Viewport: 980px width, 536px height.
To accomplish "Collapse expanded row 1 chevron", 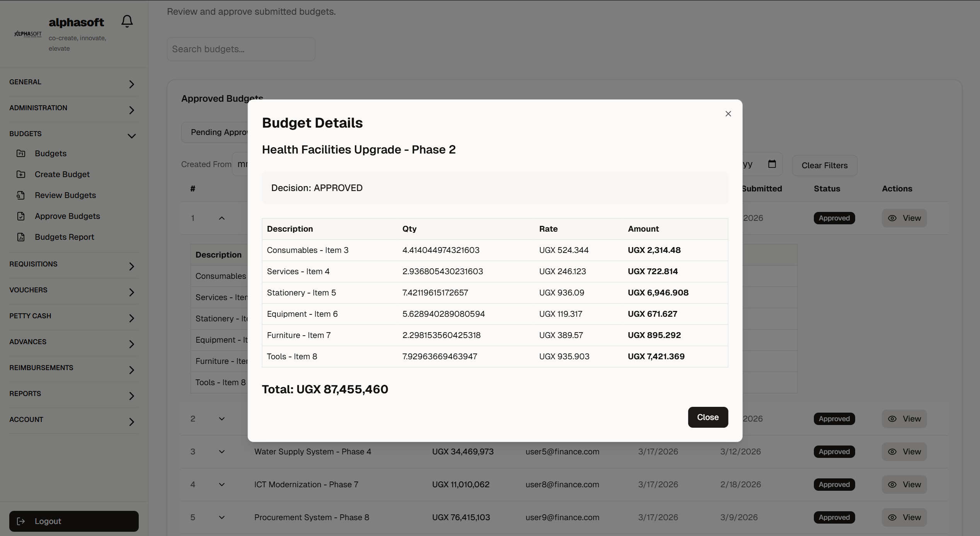I will point(222,218).
